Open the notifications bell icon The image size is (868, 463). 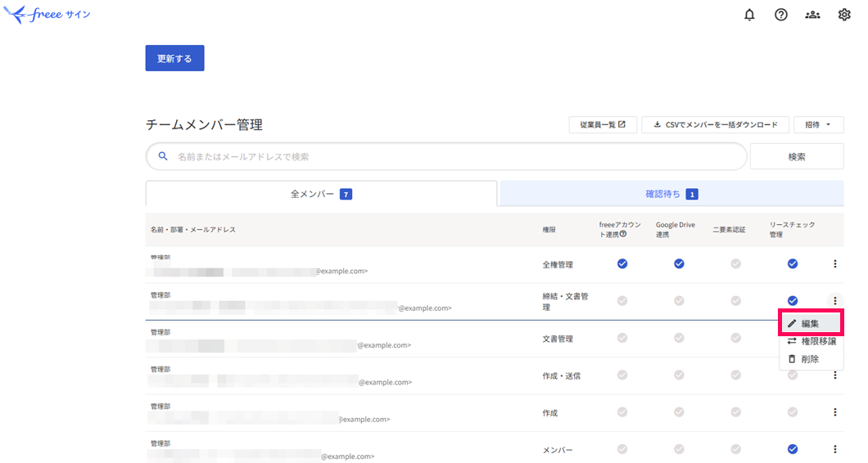(749, 15)
